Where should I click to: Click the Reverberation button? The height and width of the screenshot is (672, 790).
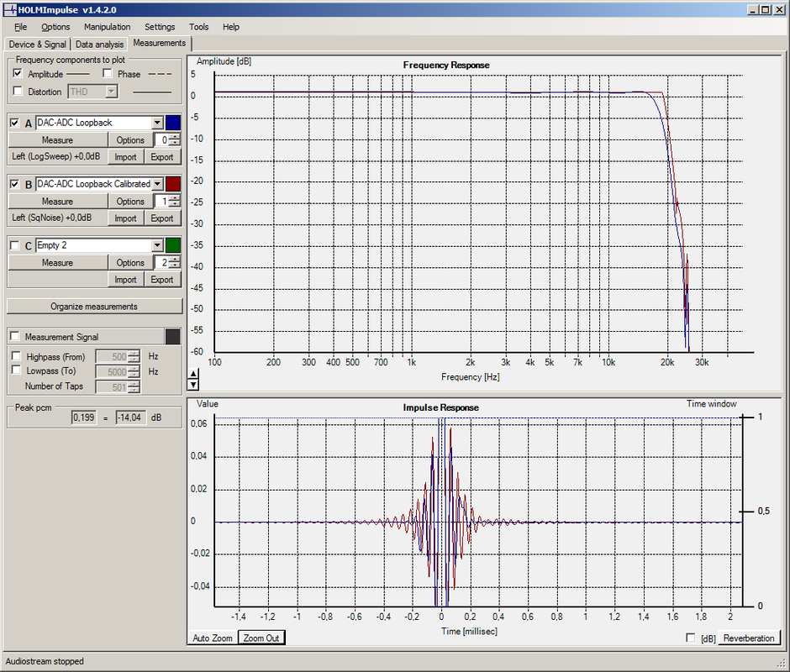tap(749, 638)
